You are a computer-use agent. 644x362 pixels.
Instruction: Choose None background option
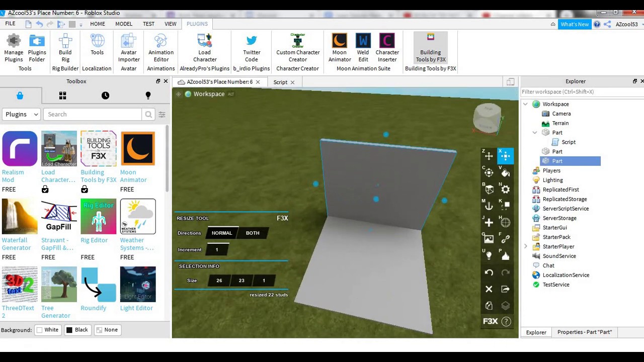(x=107, y=330)
